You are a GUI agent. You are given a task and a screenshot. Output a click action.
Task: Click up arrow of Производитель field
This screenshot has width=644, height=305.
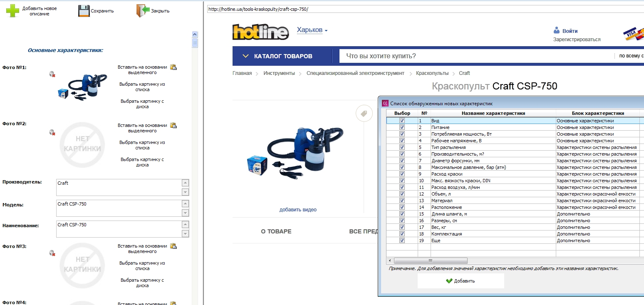coord(186,183)
